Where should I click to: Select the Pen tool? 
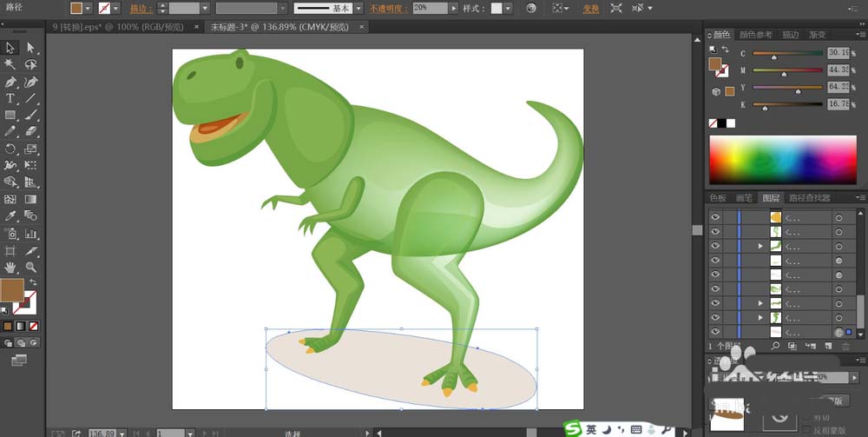pos(11,82)
